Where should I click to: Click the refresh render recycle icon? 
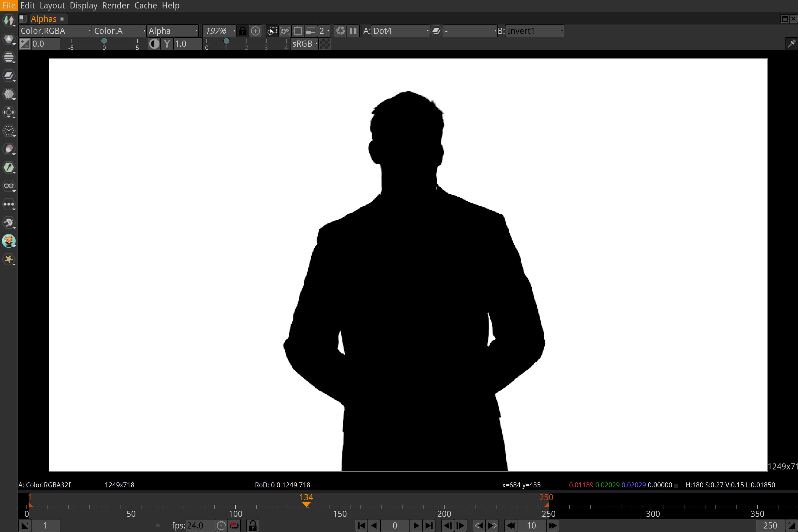point(340,31)
